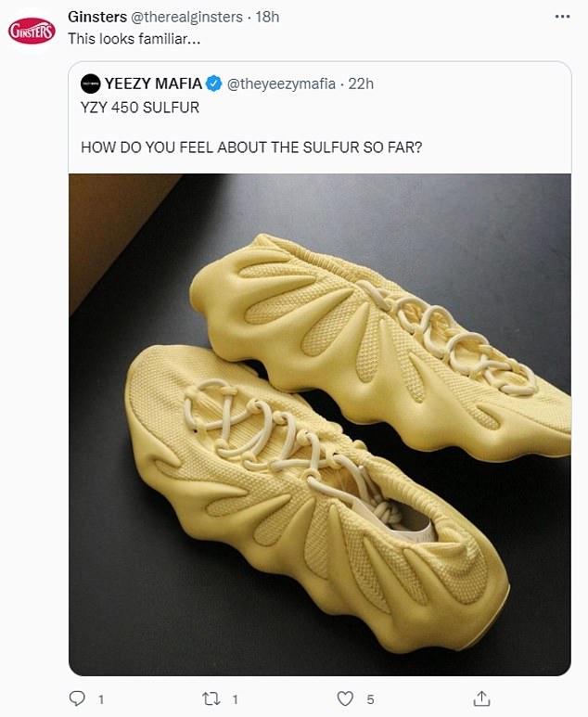Click the 18h tweet timestamp
Image resolution: width=588 pixels, height=717 pixels.
tap(267, 17)
